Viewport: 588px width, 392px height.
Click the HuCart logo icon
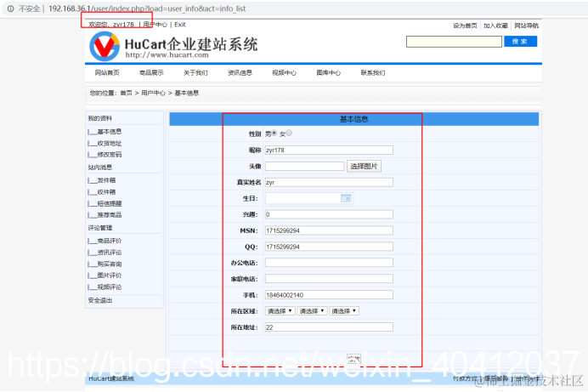(x=105, y=46)
